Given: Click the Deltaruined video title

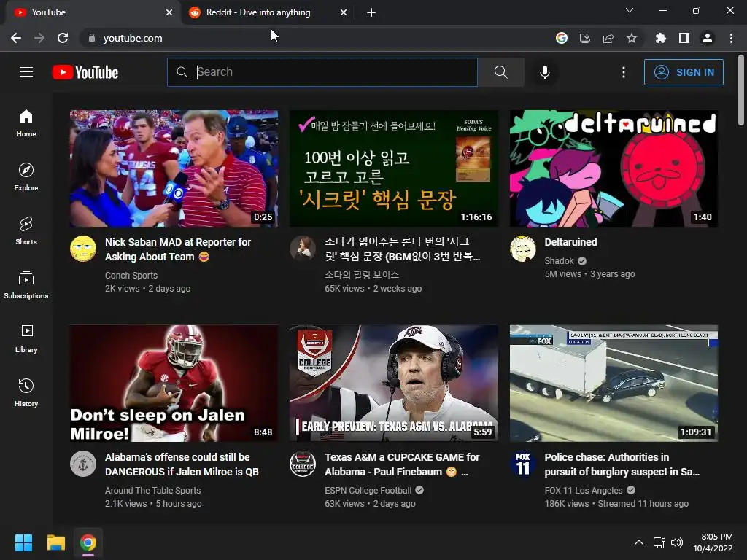Looking at the screenshot, I should pyautogui.click(x=570, y=242).
